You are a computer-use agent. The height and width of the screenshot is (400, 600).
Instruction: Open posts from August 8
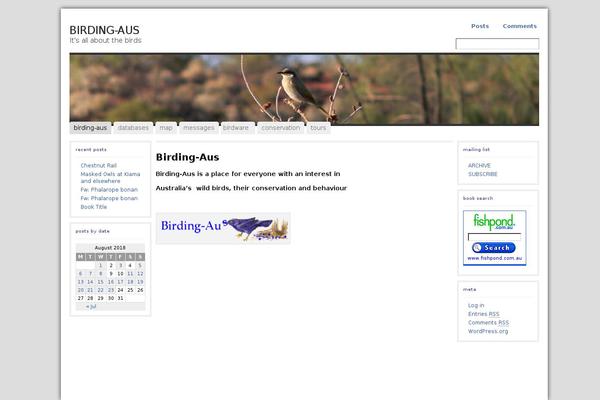(x=100, y=274)
